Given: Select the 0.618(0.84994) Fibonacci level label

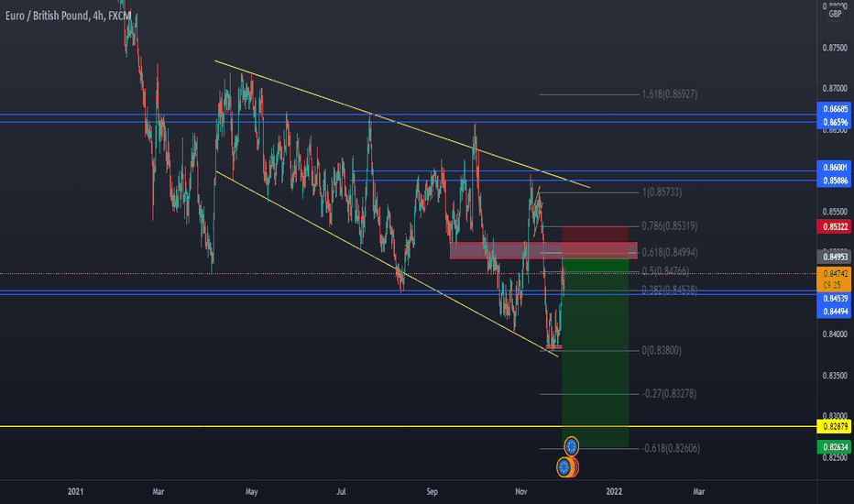Looking at the screenshot, I should pyautogui.click(x=670, y=252).
